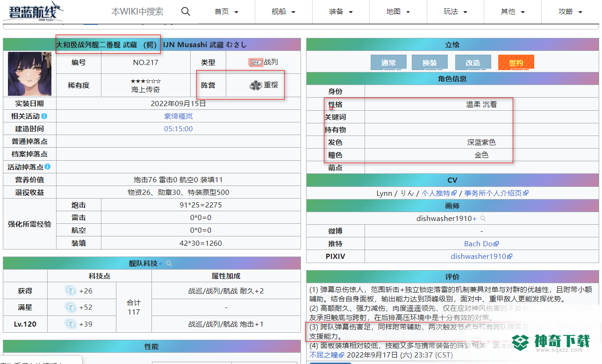Viewport: 602px width, 364px height.
Task: Open the 05:15:00 build time link
Action: pos(178,128)
